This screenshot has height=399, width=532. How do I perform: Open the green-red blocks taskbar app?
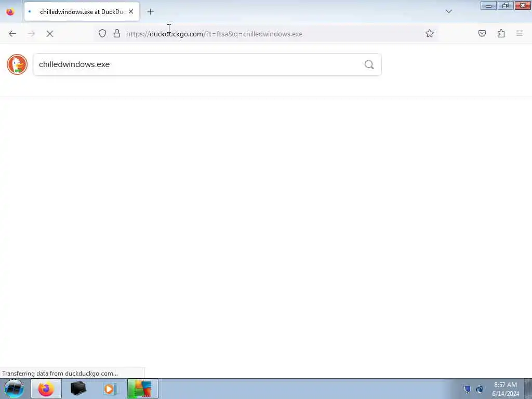pos(142,389)
